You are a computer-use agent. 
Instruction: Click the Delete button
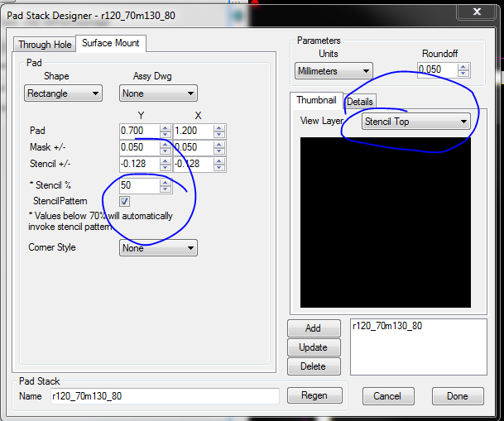pyautogui.click(x=314, y=366)
